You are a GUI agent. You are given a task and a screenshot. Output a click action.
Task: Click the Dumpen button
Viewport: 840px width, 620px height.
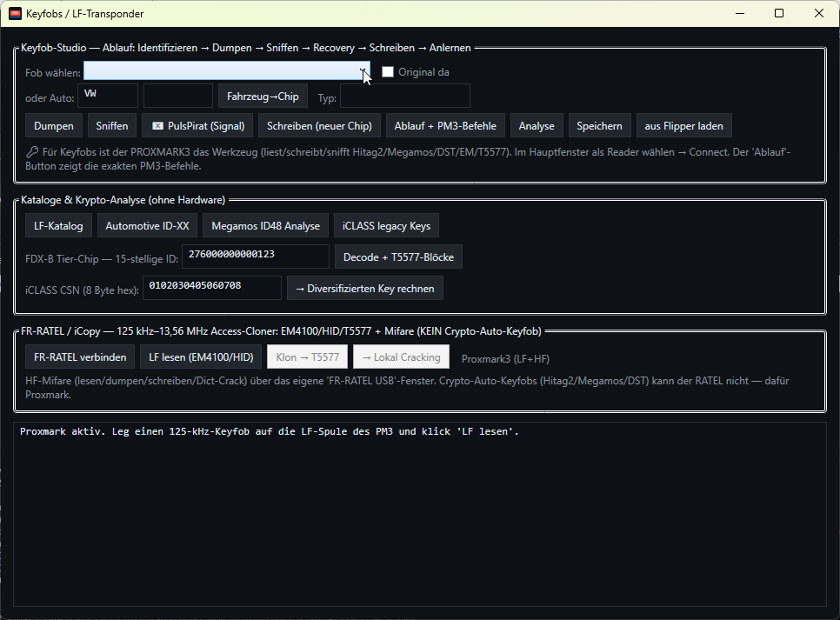(x=54, y=126)
